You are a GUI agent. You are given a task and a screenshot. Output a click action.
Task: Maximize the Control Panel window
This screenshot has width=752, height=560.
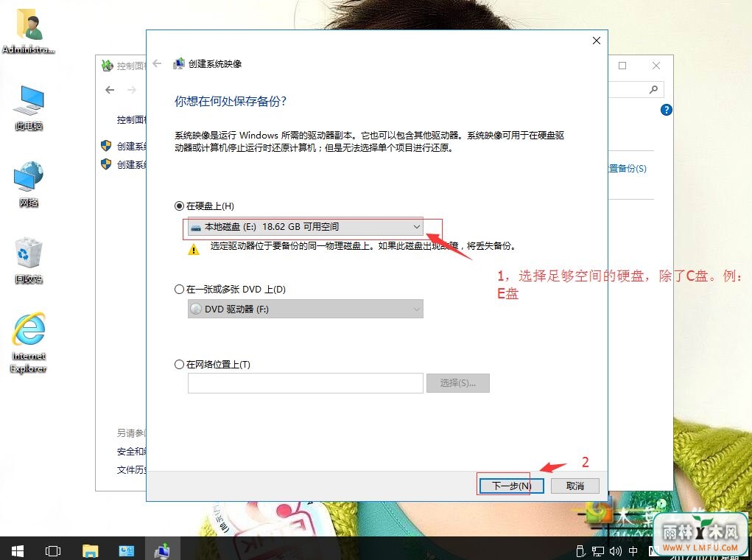[x=622, y=66]
